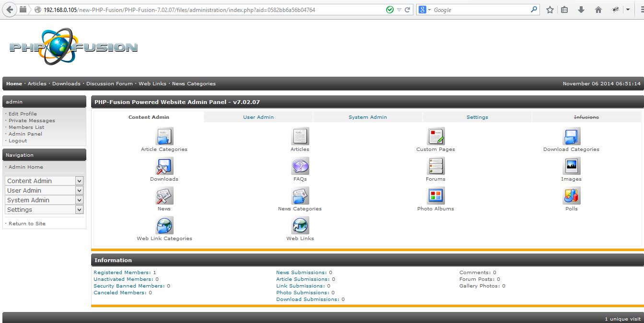644x323 pixels.
Task: Open Security Banned Members link
Action: 129,286
